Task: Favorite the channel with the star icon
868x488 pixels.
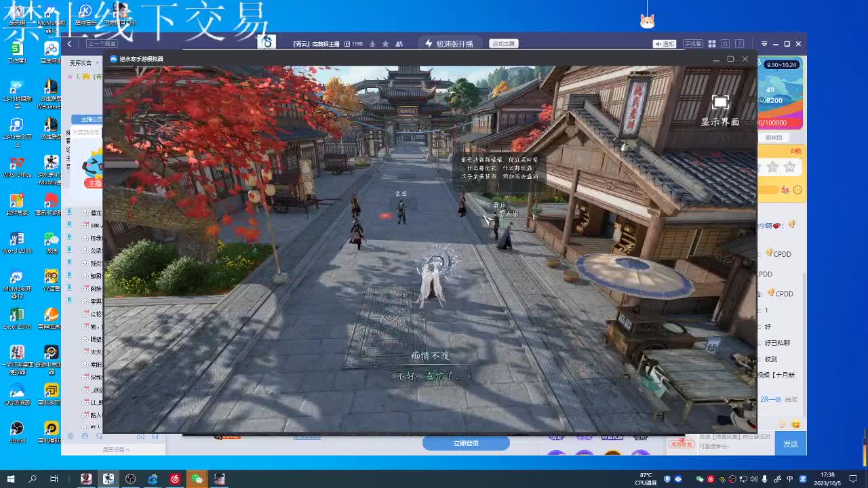Action: tap(385, 43)
